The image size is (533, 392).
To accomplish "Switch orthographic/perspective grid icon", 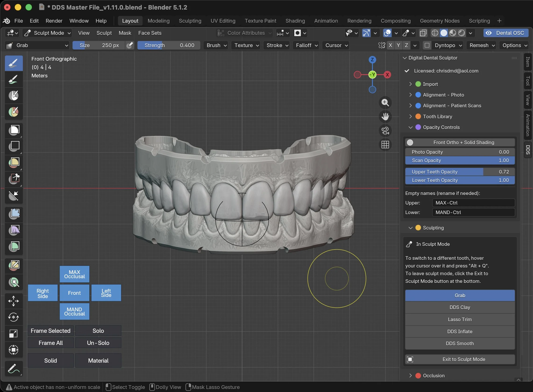I will 385,144.
